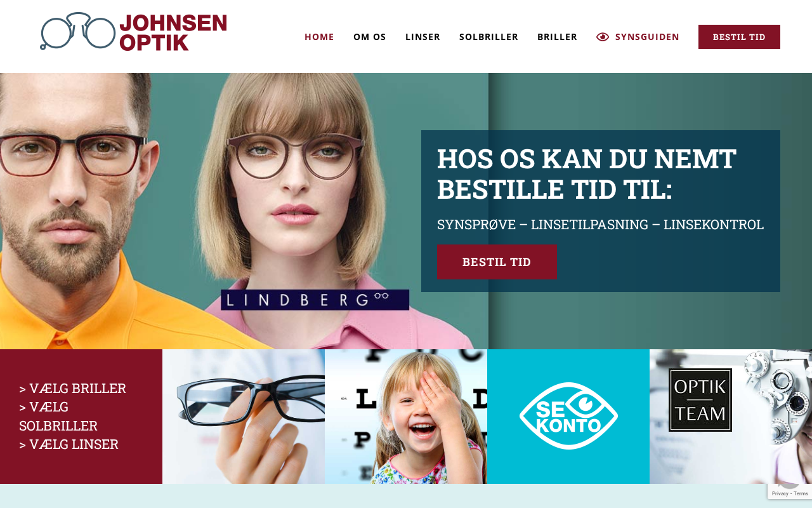Open the Briller navigation item
Screen dimensions: 812x508
pos(557,37)
